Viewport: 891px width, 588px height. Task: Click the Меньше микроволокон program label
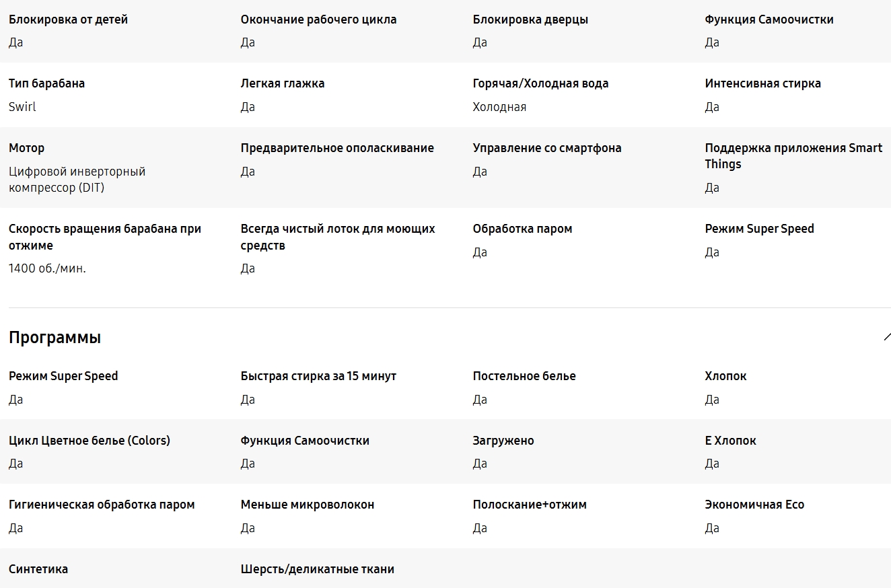pyautogui.click(x=308, y=505)
